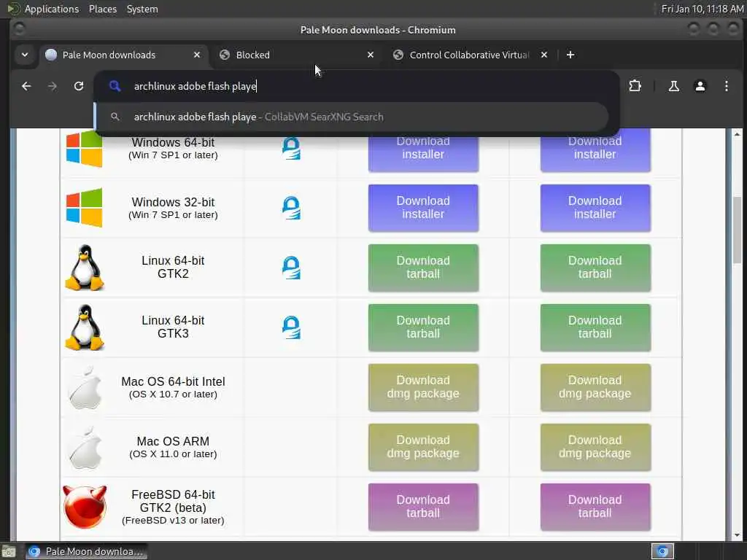The width and height of the screenshot is (747, 560).
Task: Expand the tab search dropdown
Action: [x=25, y=55]
